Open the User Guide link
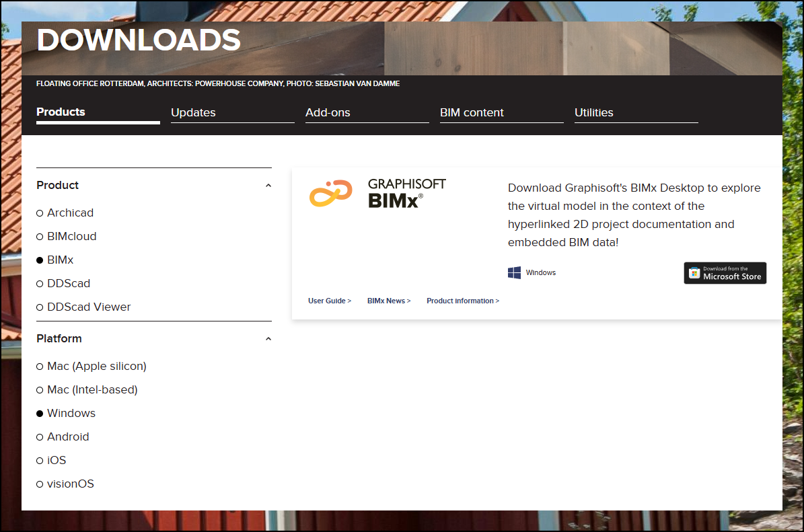This screenshot has height=532, width=804. (x=330, y=301)
